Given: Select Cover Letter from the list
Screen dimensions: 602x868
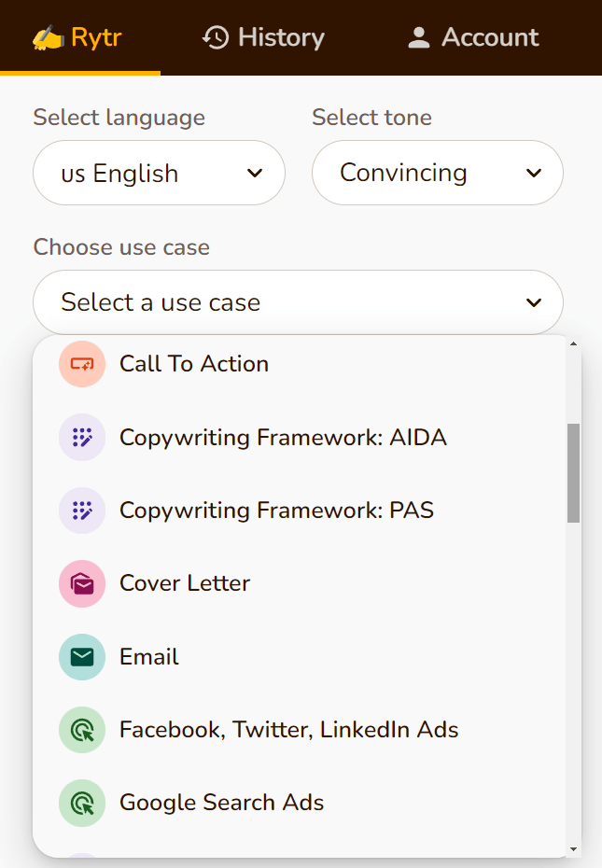Looking at the screenshot, I should coord(185,584).
